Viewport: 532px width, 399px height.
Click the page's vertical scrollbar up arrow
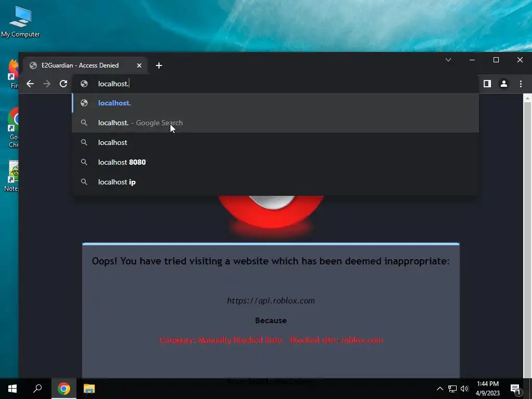pyautogui.click(x=527, y=98)
